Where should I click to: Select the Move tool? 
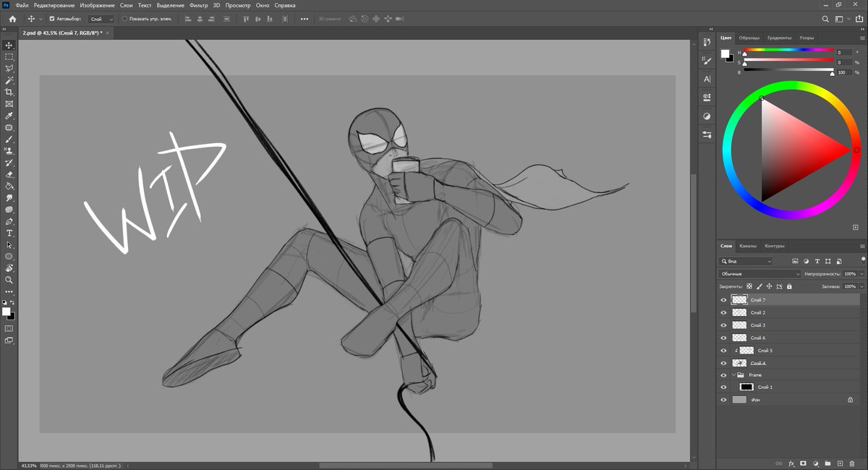[x=9, y=45]
